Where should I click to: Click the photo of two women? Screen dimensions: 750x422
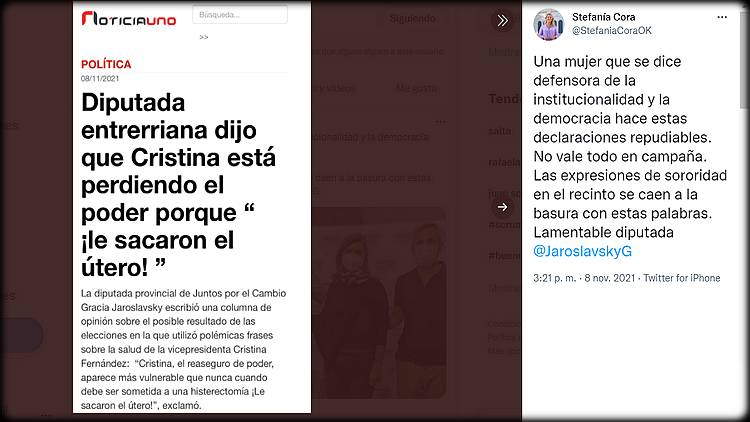379,303
